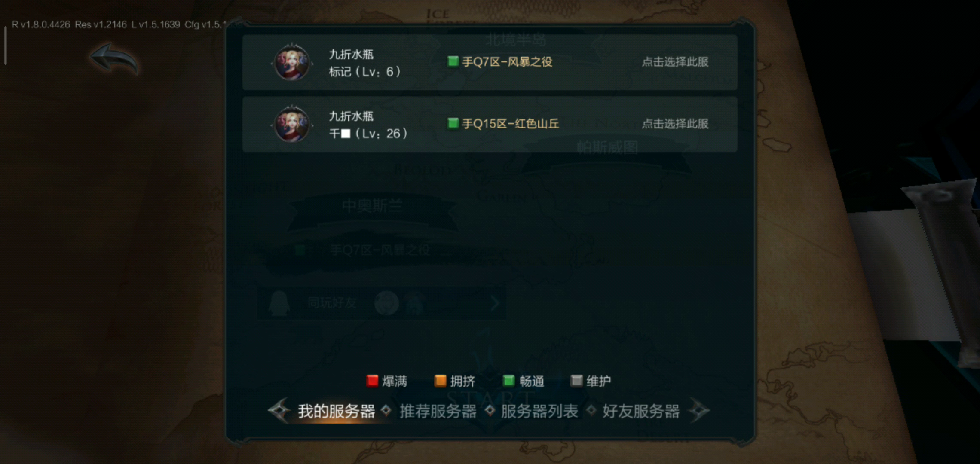Select server name 手Q7区-风暴之役
The height and width of the screenshot is (464, 980).
click(x=507, y=62)
